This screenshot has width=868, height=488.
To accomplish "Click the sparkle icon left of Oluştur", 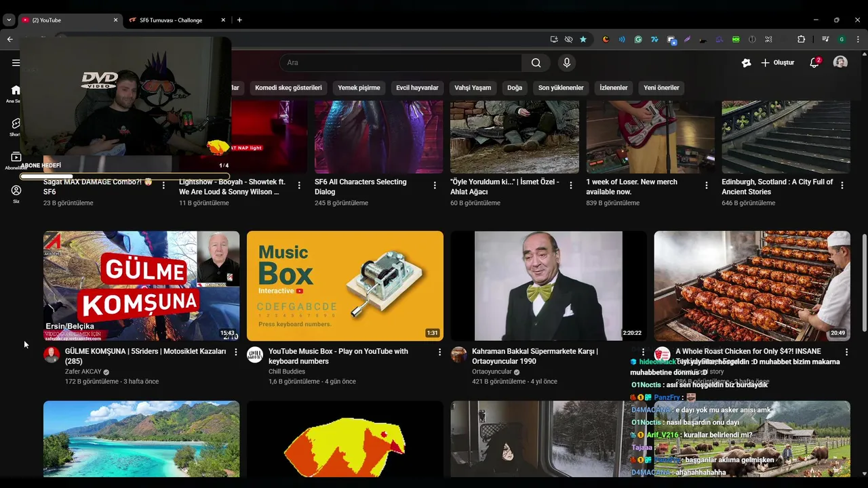I will pyautogui.click(x=746, y=62).
